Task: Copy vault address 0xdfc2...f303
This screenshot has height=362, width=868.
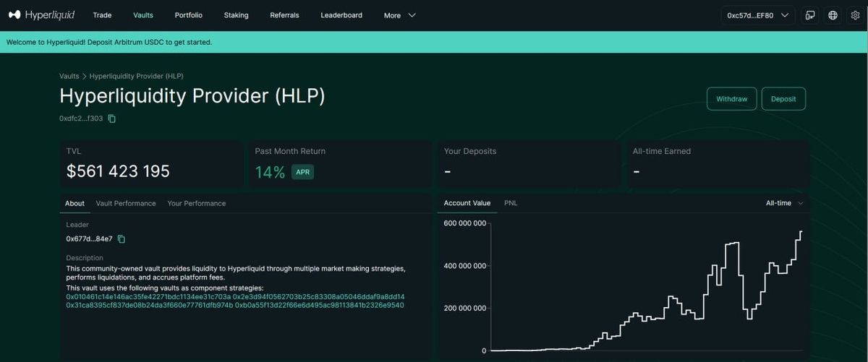Action: [x=111, y=118]
